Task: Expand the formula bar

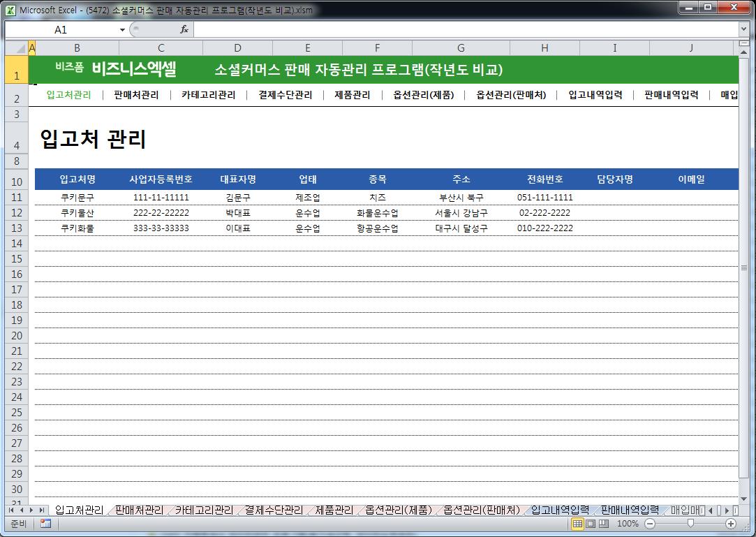Action: click(743, 29)
